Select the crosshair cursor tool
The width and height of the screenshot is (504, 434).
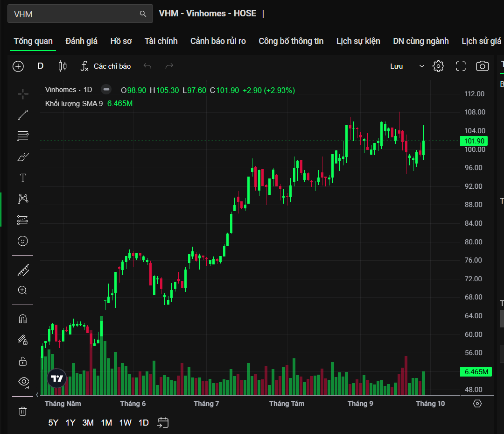[23, 94]
